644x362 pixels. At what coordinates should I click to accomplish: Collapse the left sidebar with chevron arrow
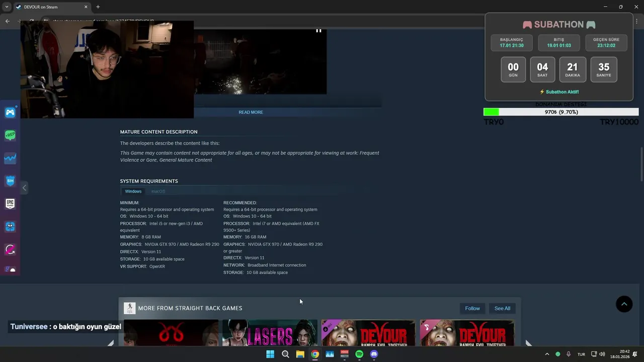24,188
